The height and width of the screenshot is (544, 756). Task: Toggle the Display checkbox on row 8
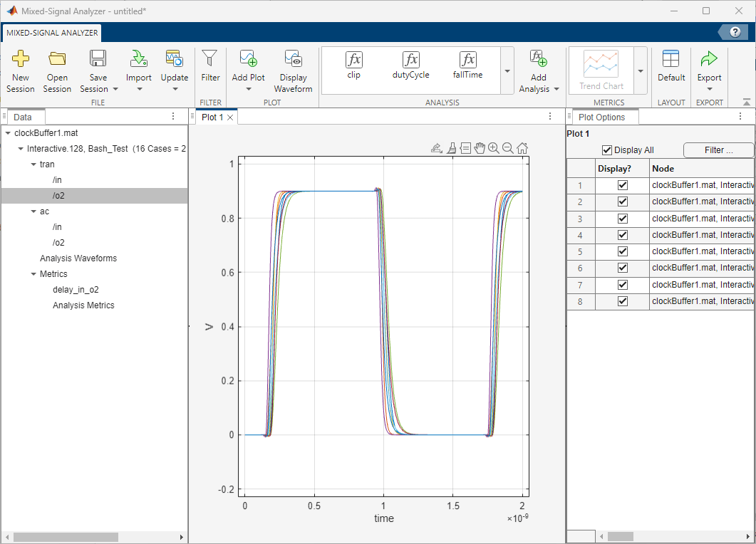(621, 301)
